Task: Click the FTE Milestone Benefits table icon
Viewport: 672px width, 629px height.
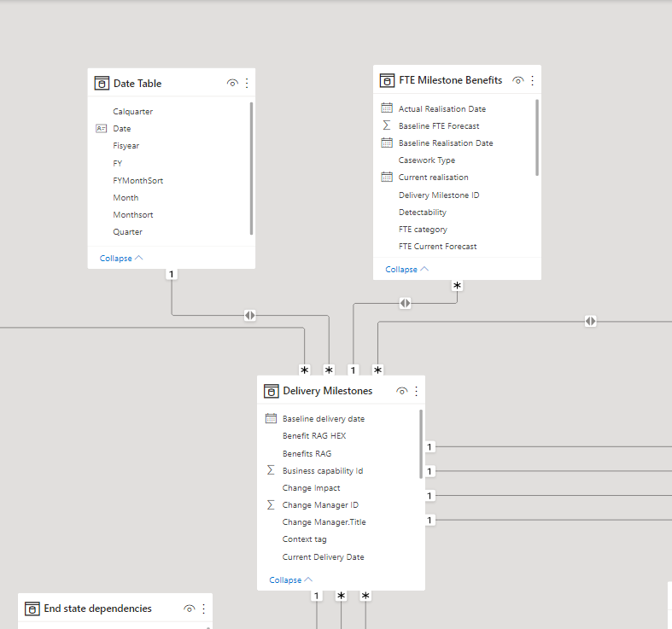Action: coord(387,80)
